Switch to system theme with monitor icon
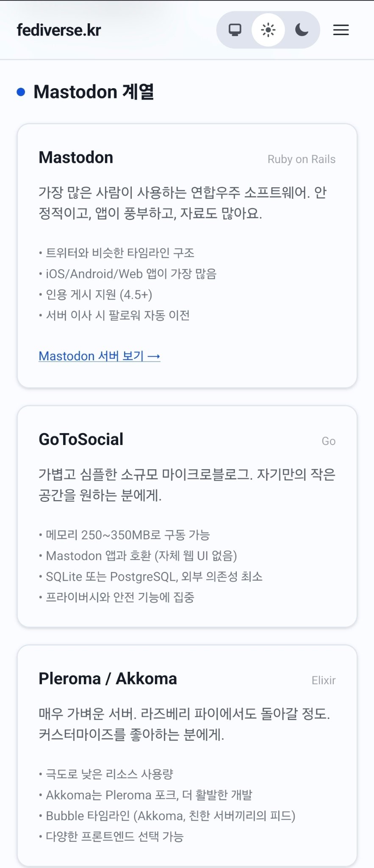 point(235,30)
